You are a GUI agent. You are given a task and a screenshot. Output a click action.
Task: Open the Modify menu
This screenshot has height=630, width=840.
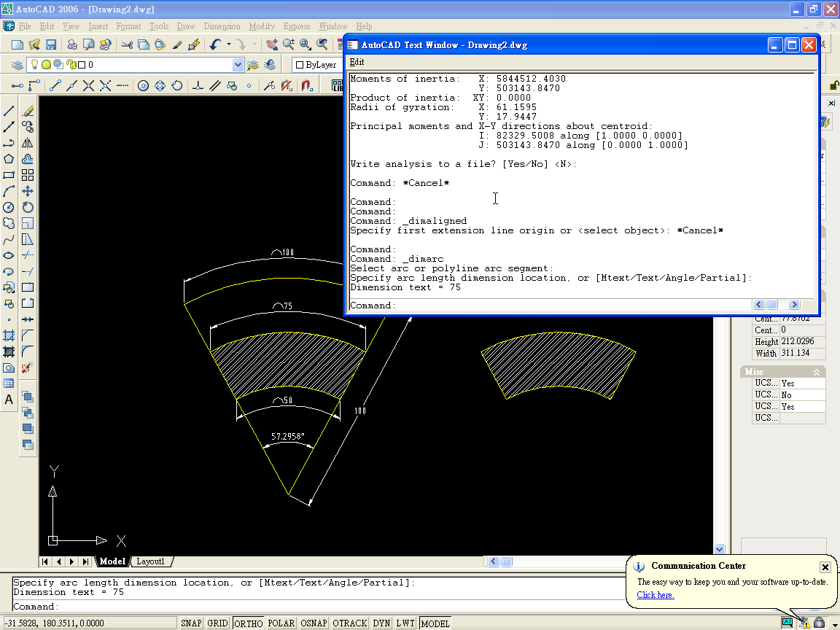[262, 26]
